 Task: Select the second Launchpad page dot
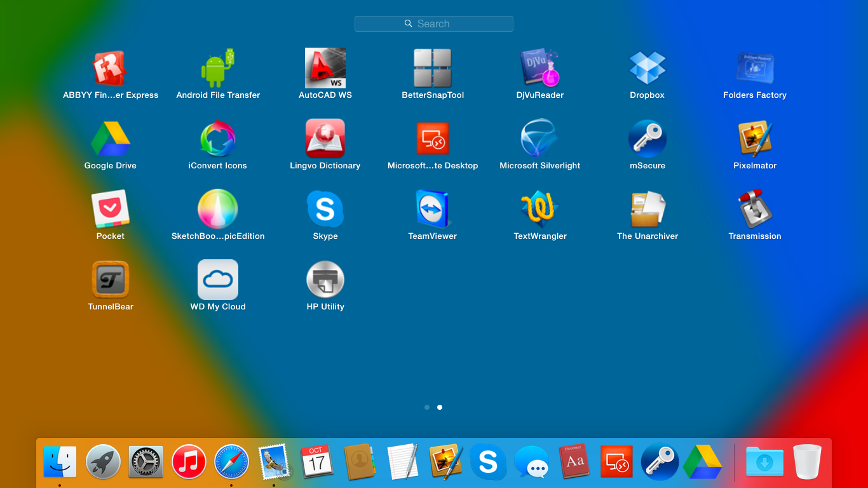440,407
